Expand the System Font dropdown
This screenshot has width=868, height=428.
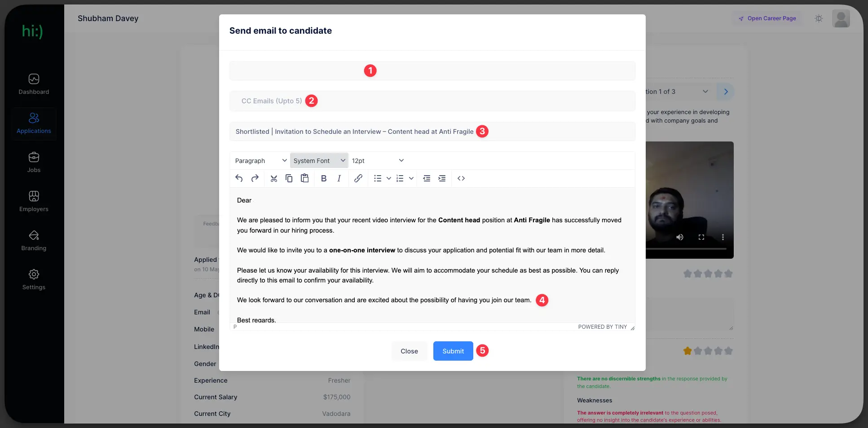coord(319,161)
